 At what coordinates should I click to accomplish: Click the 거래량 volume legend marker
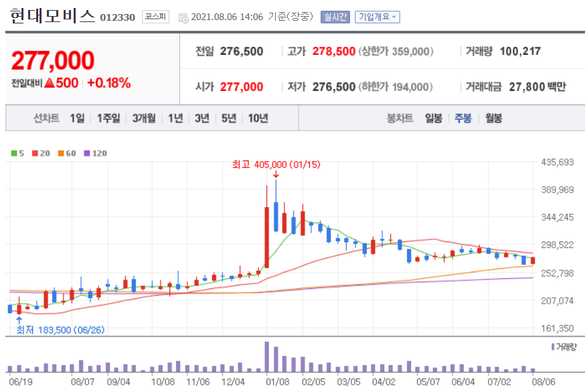(x=553, y=347)
